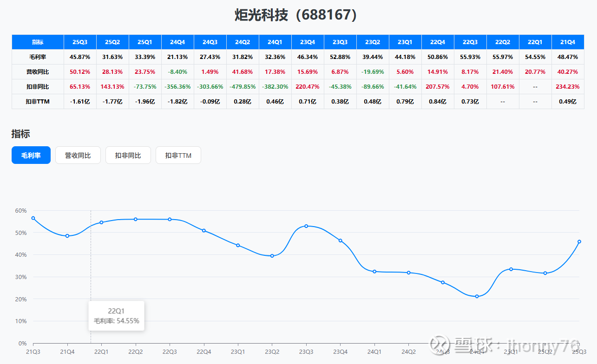This screenshot has height=364, width=597.
Task: Pick the 23Q4 chart data point
Action: pyautogui.click(x=341, y=240)
